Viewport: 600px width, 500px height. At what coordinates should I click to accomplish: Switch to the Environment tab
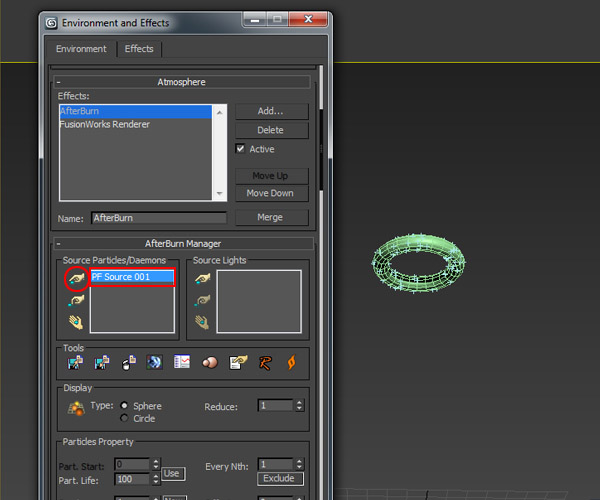(81, 49)
